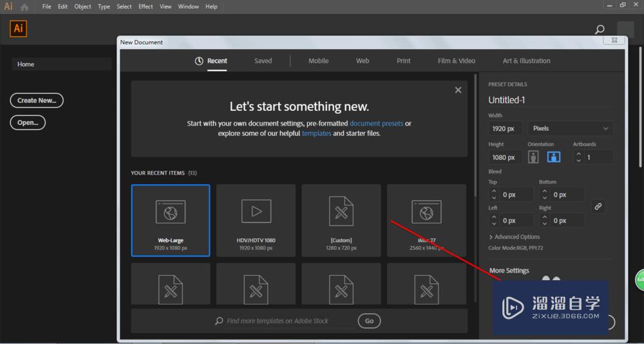Decrease the Artboards count
This screenshot has height=344, width=644.
click(x=579, y=160)
